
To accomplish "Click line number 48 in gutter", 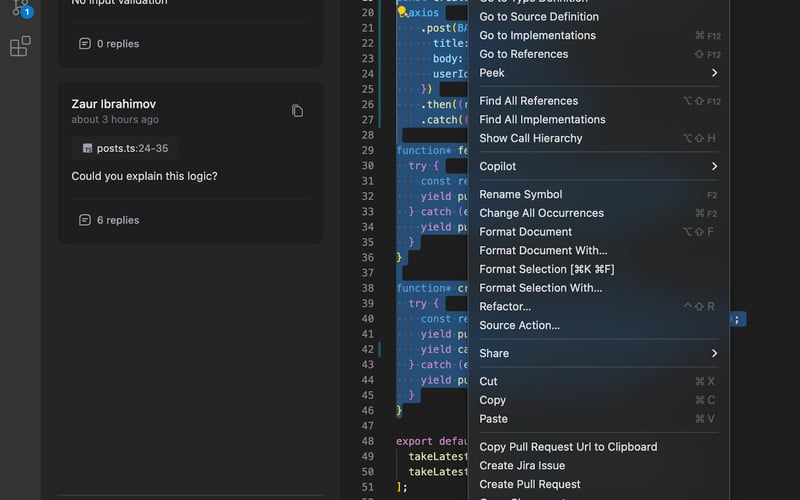I will (x=368, y=441).
